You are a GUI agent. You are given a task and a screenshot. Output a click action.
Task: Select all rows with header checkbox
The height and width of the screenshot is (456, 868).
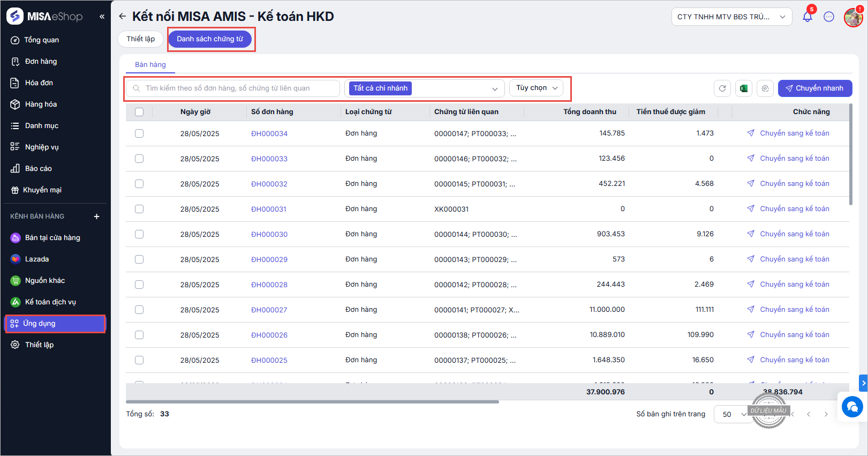click(x=139, y=112)
